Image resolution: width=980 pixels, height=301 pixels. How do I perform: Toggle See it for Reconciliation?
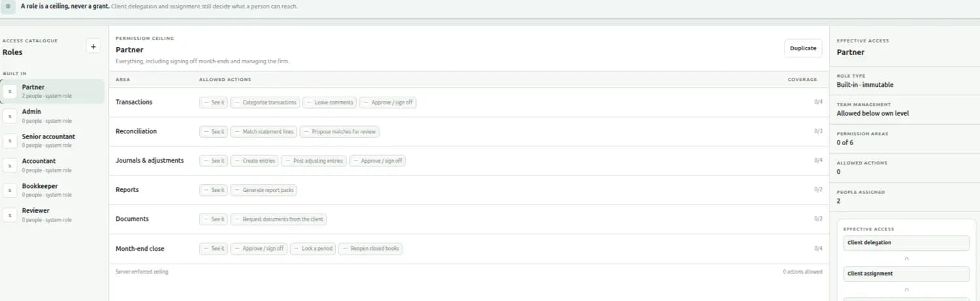[214, 132]
